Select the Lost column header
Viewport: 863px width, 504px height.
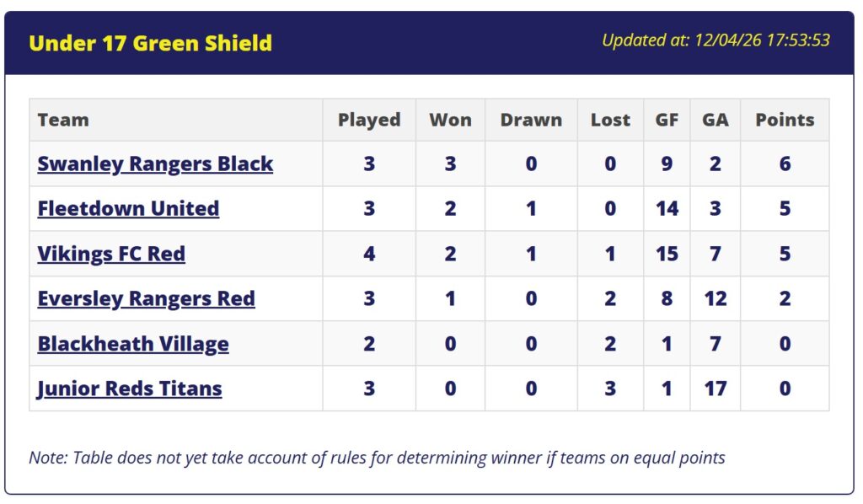pyautogui.click(x=610, y=120)
